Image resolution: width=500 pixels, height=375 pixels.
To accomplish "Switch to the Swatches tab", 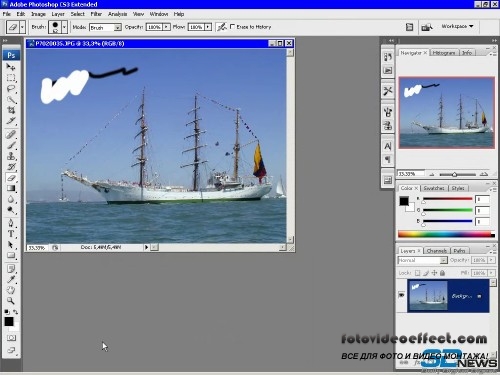I will [x=434, y=188].
